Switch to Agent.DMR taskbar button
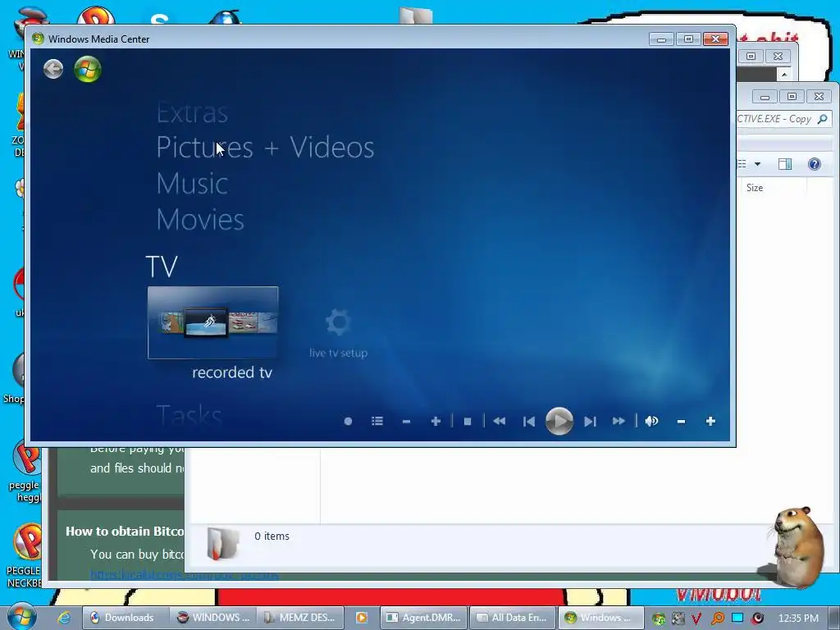This screenshot has height=630, width=840. click(x=423, y=618)
